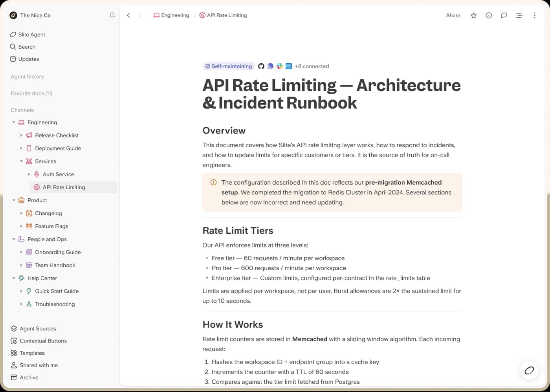Click the Slack connected source icon
550x392 pixels.
tap(280, 66)
